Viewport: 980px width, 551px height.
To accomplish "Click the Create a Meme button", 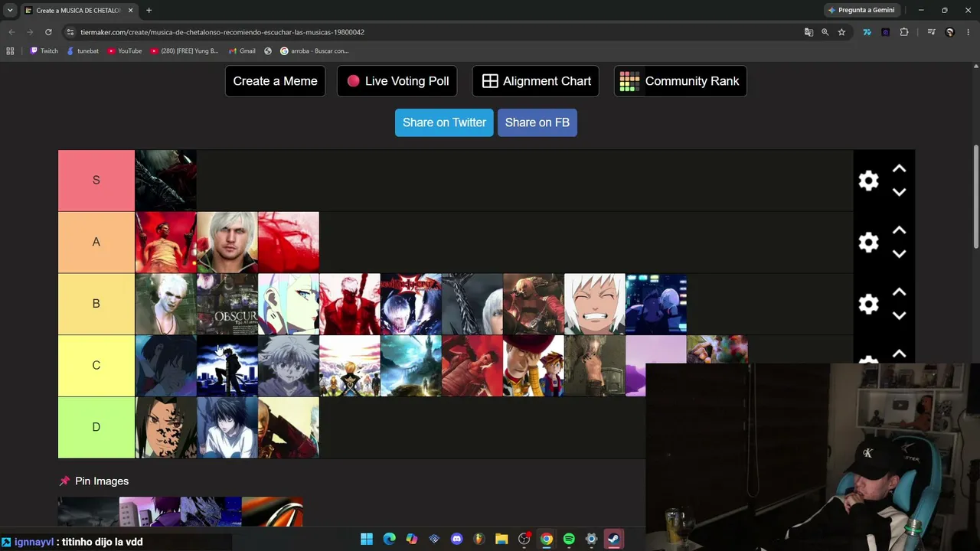I will click(275, 81).
